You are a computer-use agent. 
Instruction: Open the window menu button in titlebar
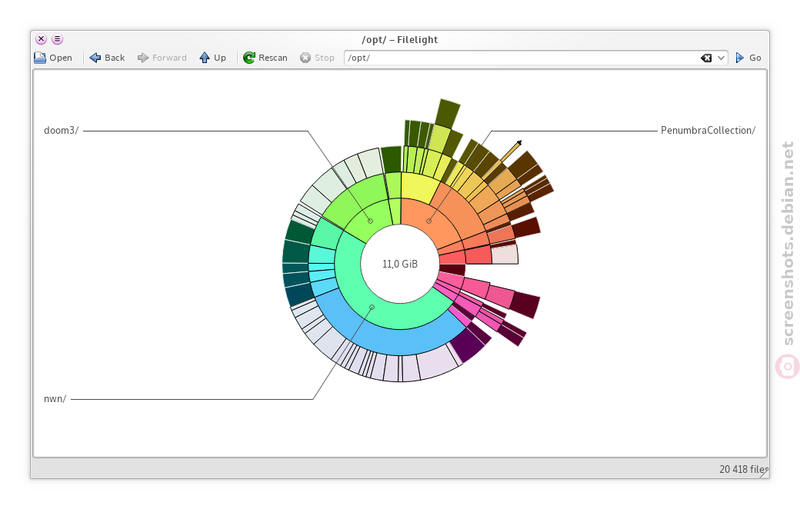coord(57,39)
